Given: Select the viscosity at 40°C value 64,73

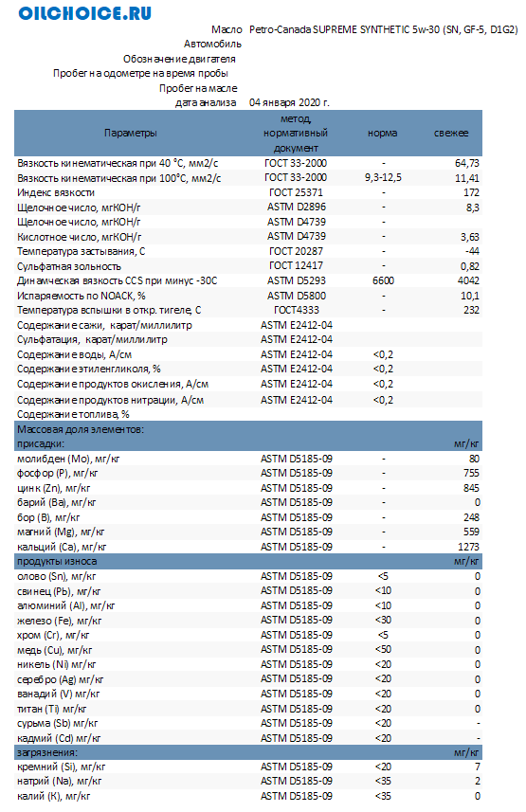Looking at the screenshot, I should point(467,163).
